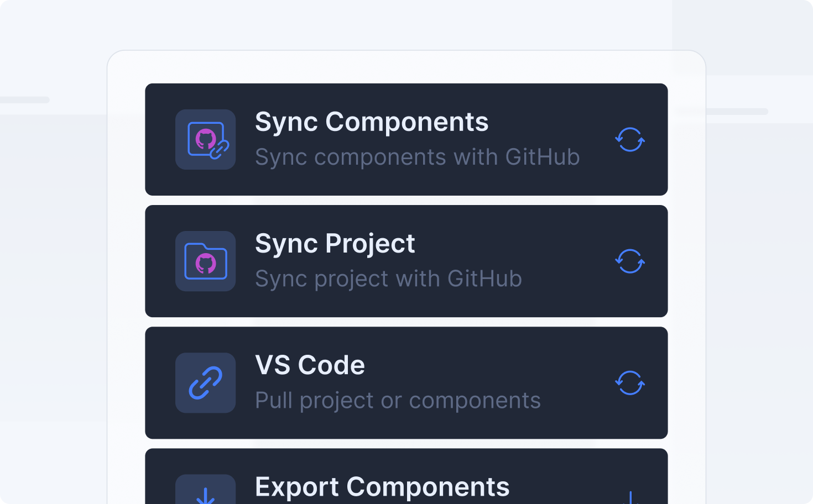Trigger the Sync Components action
813x504 pixels.
(x=406, y=139)
